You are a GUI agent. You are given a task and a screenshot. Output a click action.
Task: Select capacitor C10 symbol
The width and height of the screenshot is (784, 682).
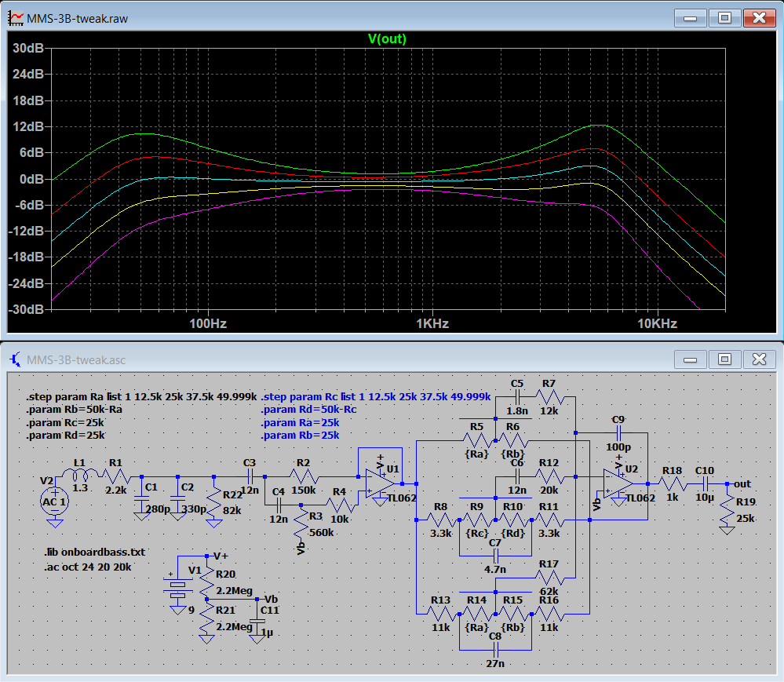(x=705, y=483)
